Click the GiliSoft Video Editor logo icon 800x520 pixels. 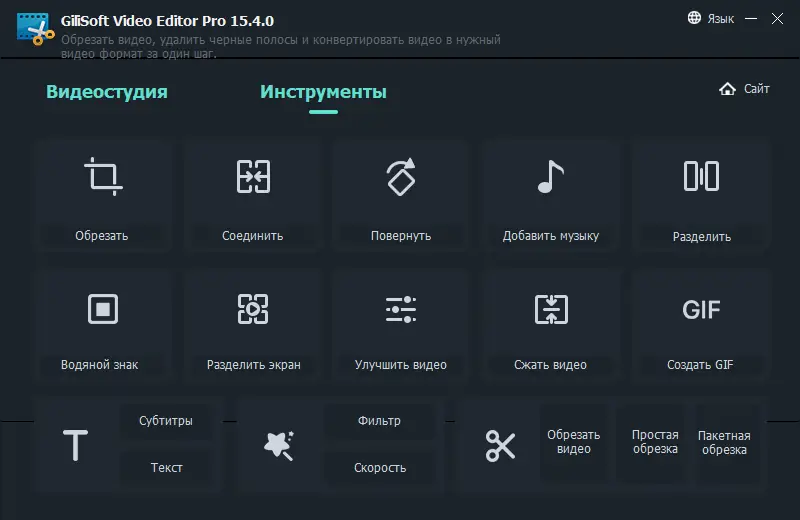coord(35,29)
